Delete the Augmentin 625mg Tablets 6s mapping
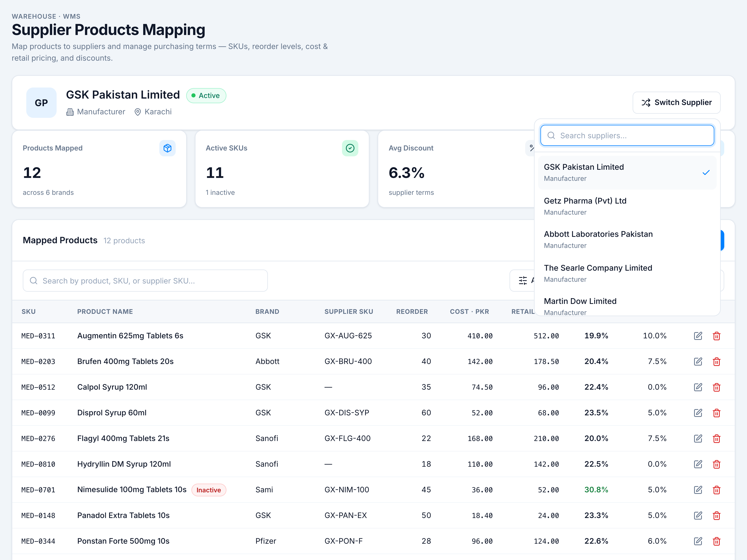747x560 pixels. click(717, 336)
